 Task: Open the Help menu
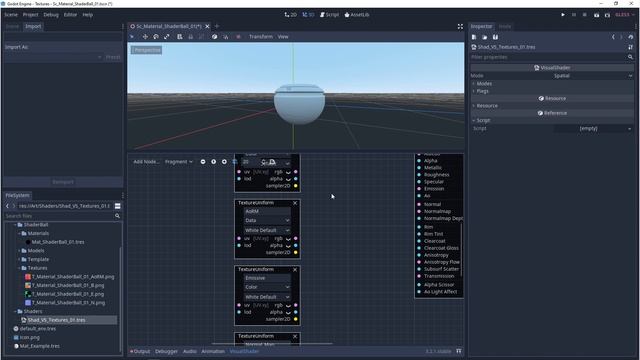point(88,15)
